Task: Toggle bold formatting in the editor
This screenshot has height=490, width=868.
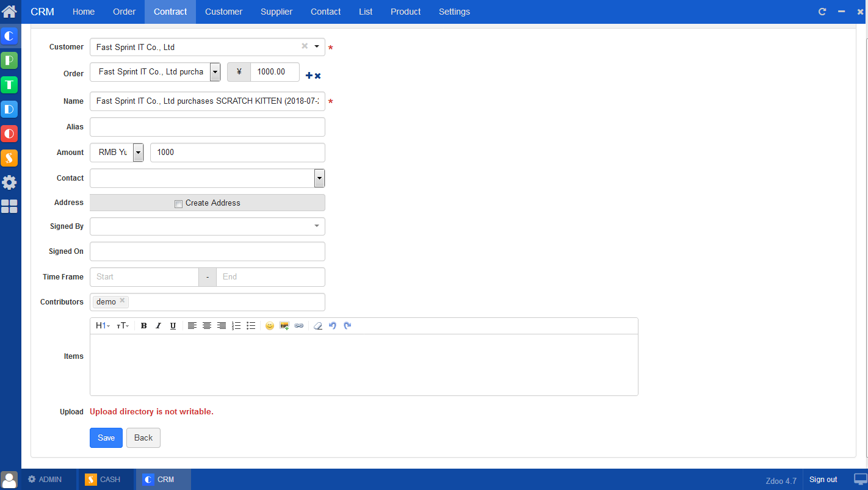Action: [x=143, y=326]
